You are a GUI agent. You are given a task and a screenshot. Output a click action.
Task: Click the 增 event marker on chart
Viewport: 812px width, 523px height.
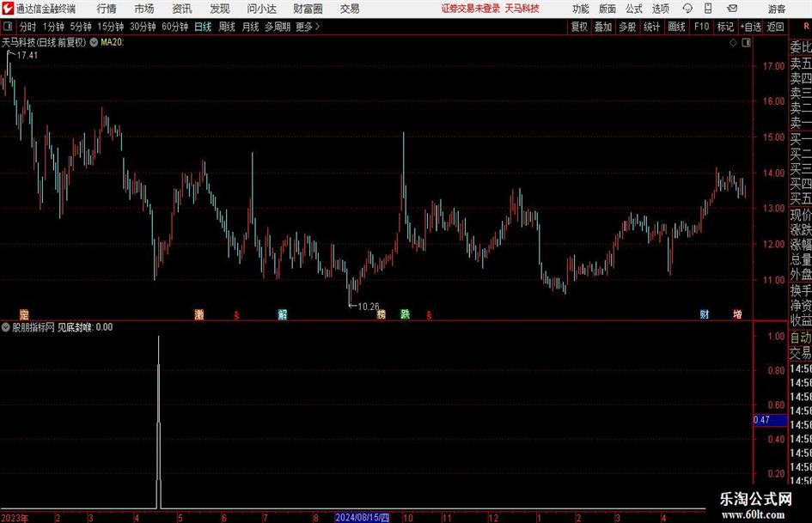click(737, 314)
